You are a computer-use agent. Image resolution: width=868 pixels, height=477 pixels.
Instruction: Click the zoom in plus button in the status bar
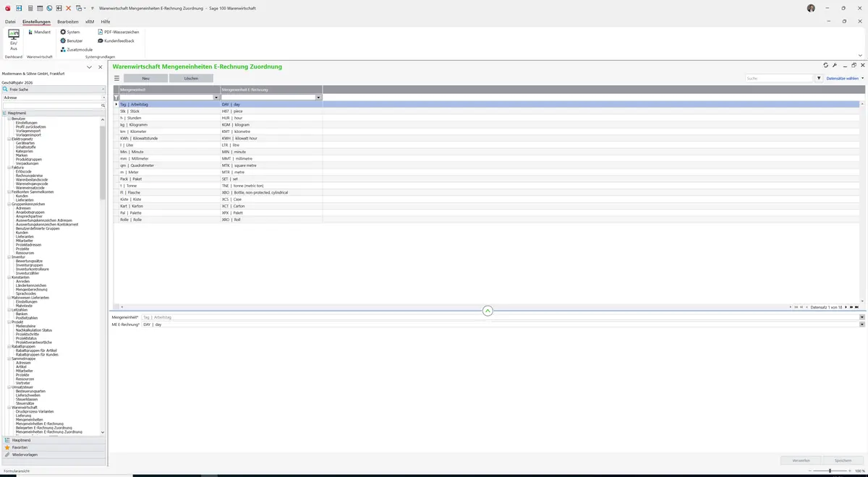pyautogui.click(x=848, y=471)
